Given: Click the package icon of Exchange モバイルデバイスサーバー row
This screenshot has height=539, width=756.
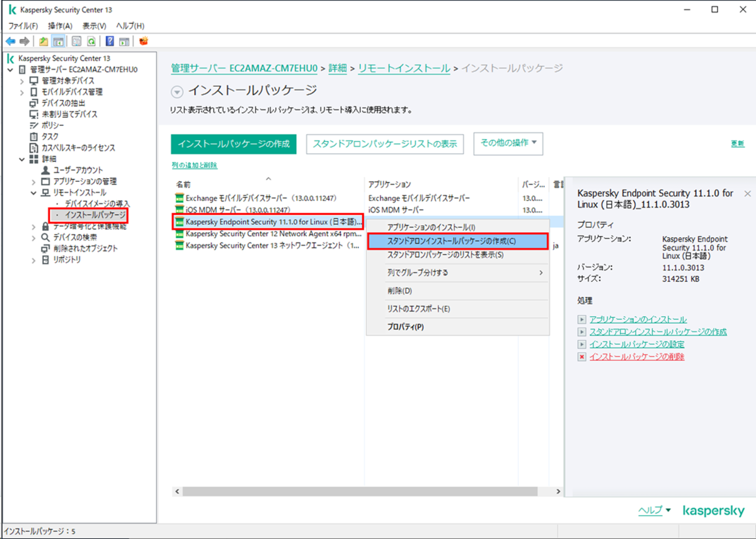Looking at the screenshot, I should [180, 198].
